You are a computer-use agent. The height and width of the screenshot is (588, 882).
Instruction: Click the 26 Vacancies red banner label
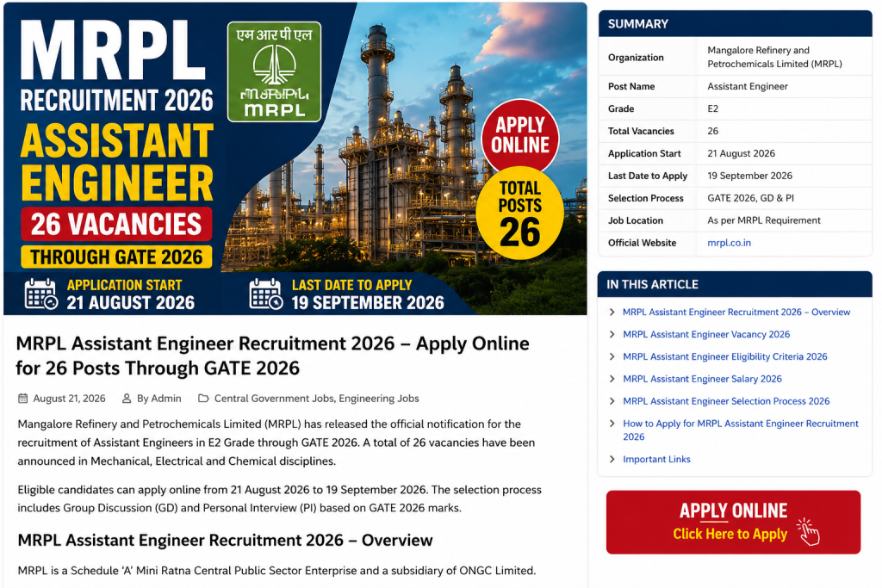[116, 224]
